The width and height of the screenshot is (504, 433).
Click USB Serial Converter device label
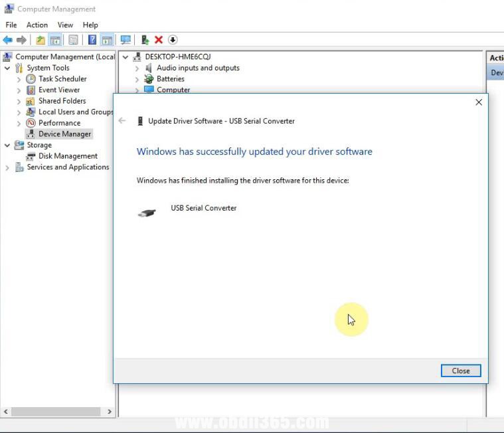(203, 208)
